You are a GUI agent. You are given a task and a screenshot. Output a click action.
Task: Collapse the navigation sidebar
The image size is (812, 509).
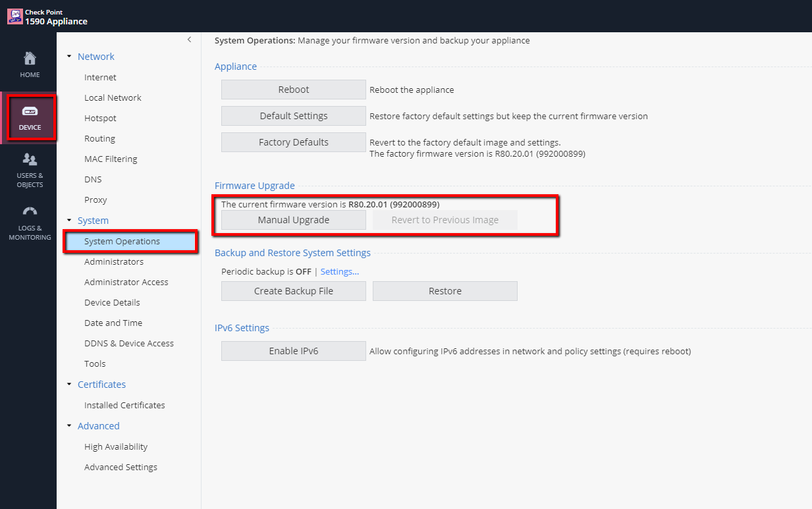(x=190, y=40)
